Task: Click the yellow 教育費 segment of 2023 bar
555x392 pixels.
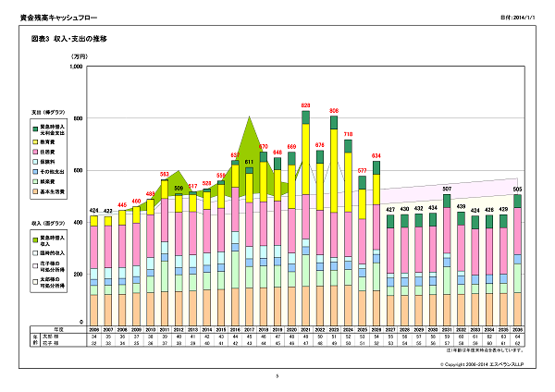Action: pos(334,171)
